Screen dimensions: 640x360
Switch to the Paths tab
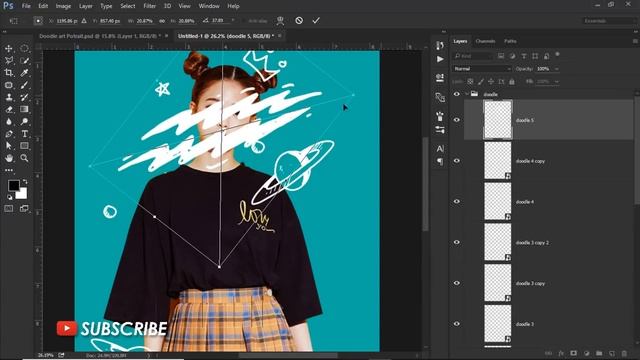510,41
